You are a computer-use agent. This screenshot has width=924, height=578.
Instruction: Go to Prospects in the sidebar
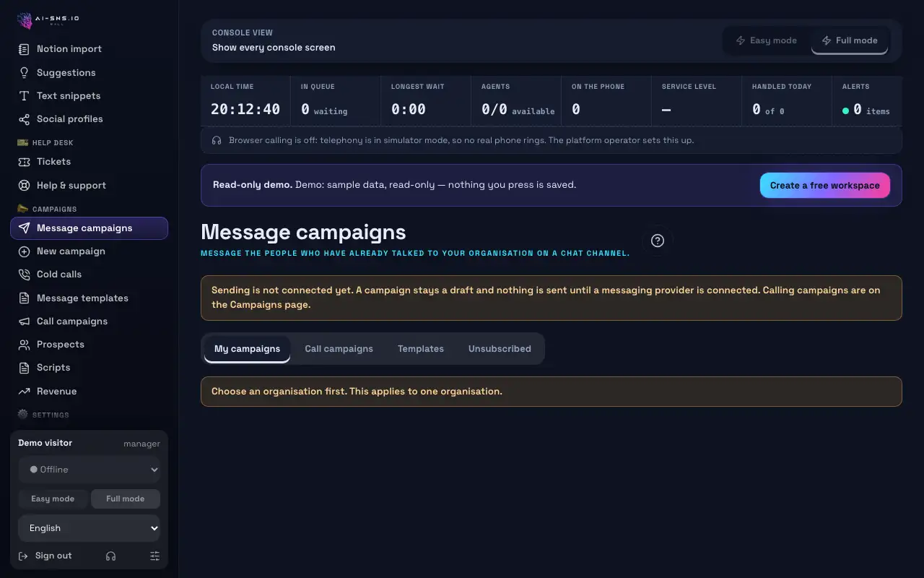tap(90, 345)
